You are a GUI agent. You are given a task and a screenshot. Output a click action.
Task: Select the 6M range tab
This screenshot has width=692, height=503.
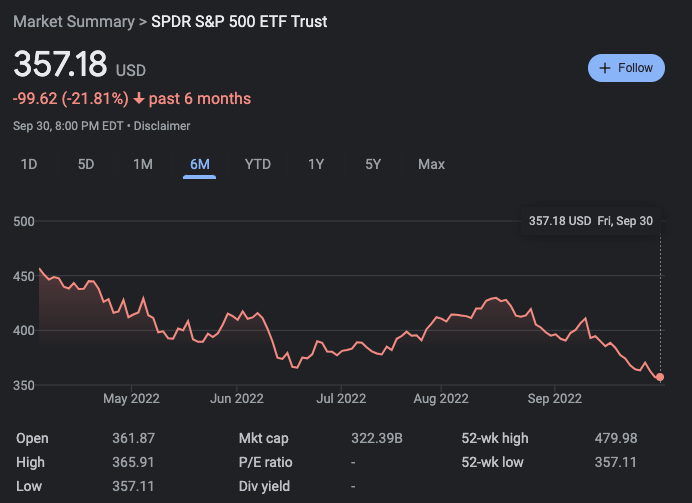click(200, 164)
